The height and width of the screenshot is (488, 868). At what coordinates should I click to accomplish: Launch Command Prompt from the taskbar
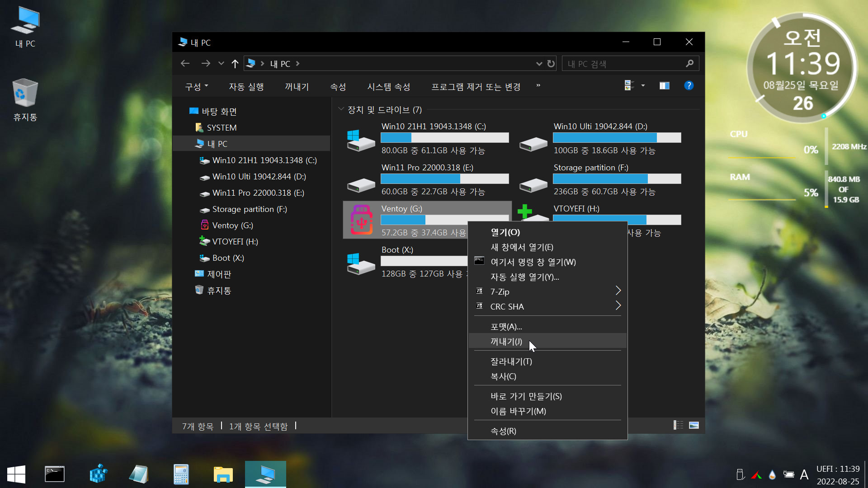pos(55,474)
